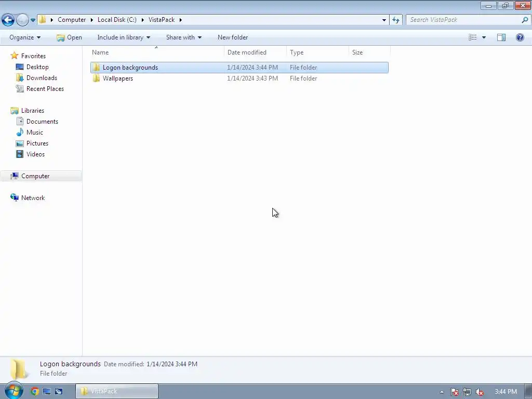Click the taskbar clock 3:44 PM
This screenshot has height=399, width=532.
pos(506,392)
